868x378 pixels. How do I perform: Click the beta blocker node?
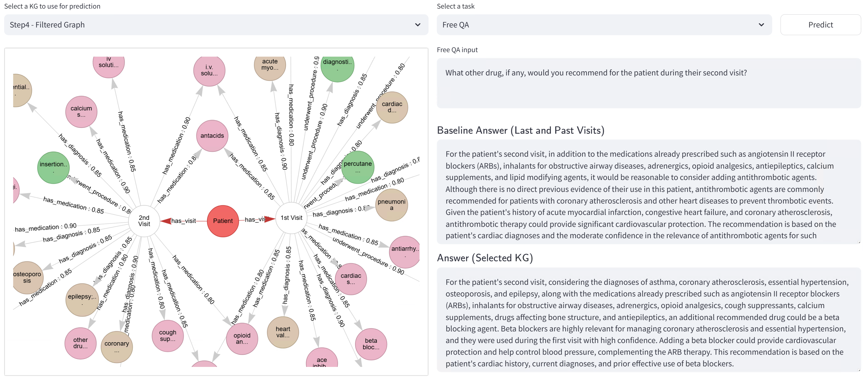pos(371,344)
